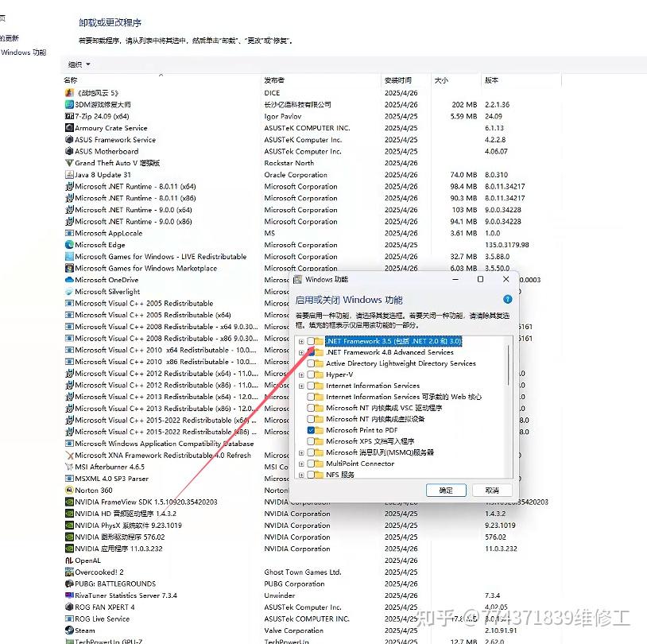Select Microsoft Windows Application Compatibility Database row

click(x=176, y=444)
